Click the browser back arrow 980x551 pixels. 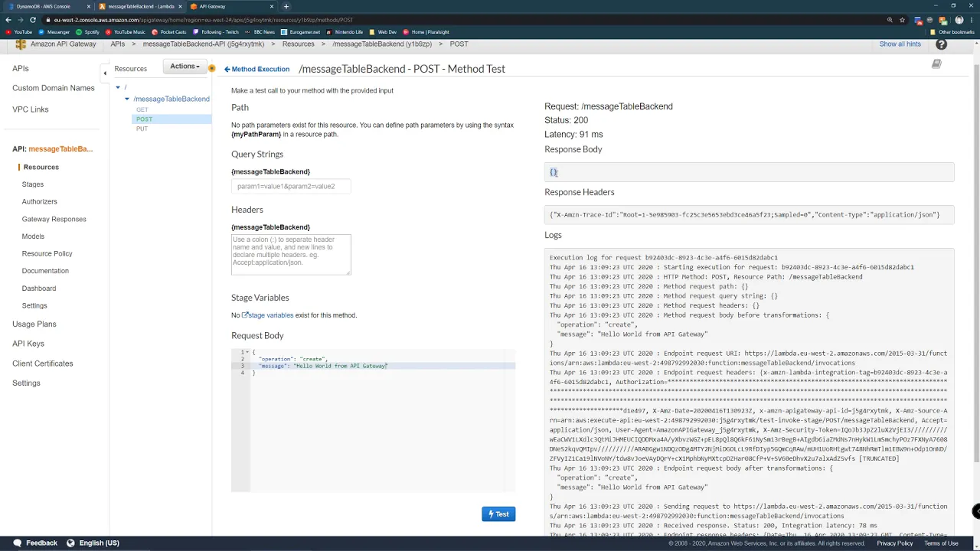(x=8, y=20)
